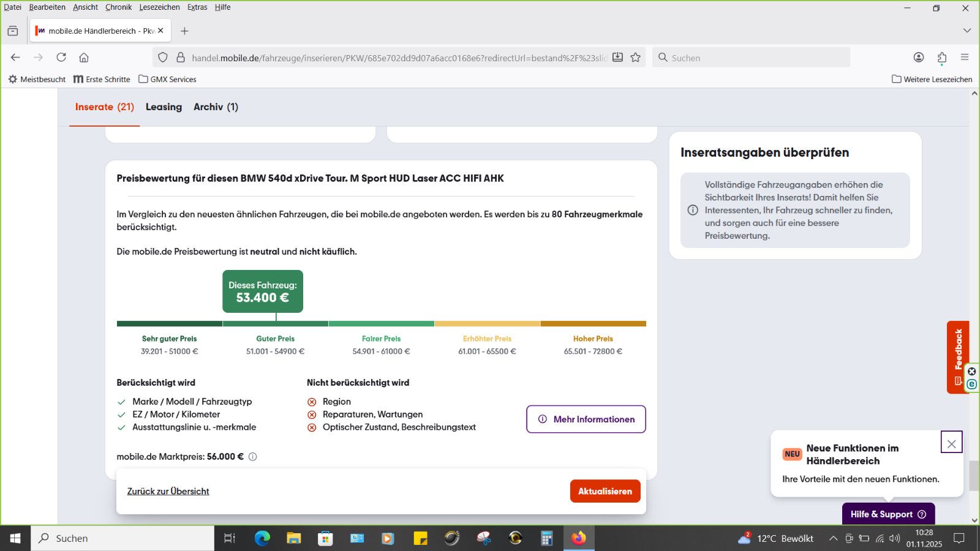Switch to the Archiv (1) tab

pyautogui.click(x=216, y=107)
